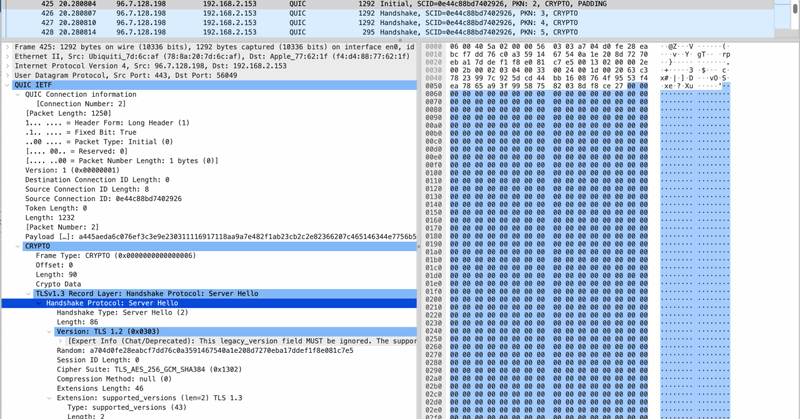Image resolution: width=800 pixels, height=419 pixels.
Task: Click the Fixed Bit: True line
Action: 81,132
